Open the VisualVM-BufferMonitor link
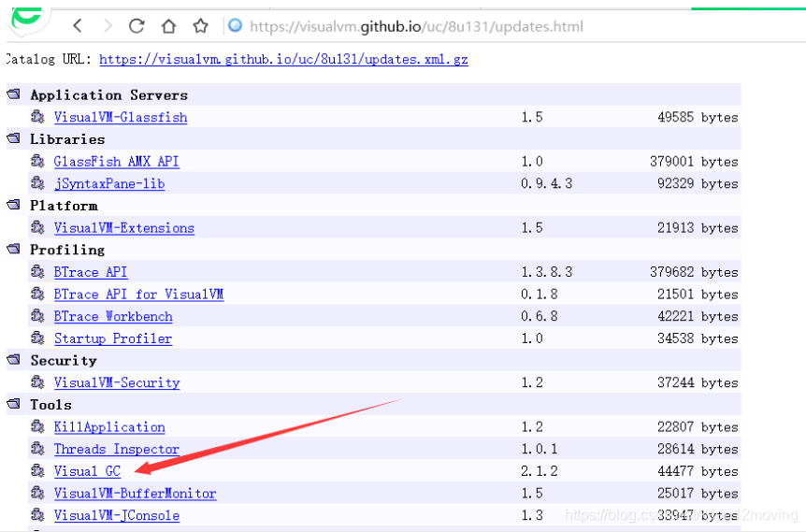The height and width of the screenshot is (532, 806). 136,493
